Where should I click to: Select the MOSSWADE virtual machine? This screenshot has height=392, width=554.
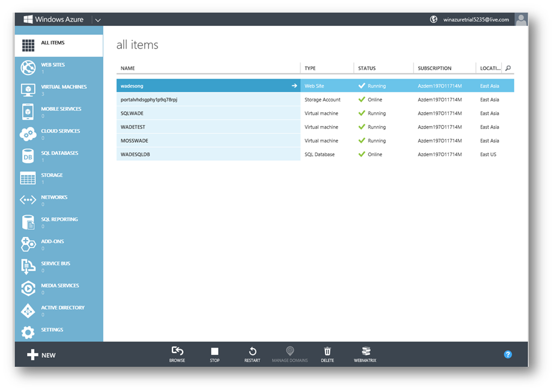pos(315,141)
